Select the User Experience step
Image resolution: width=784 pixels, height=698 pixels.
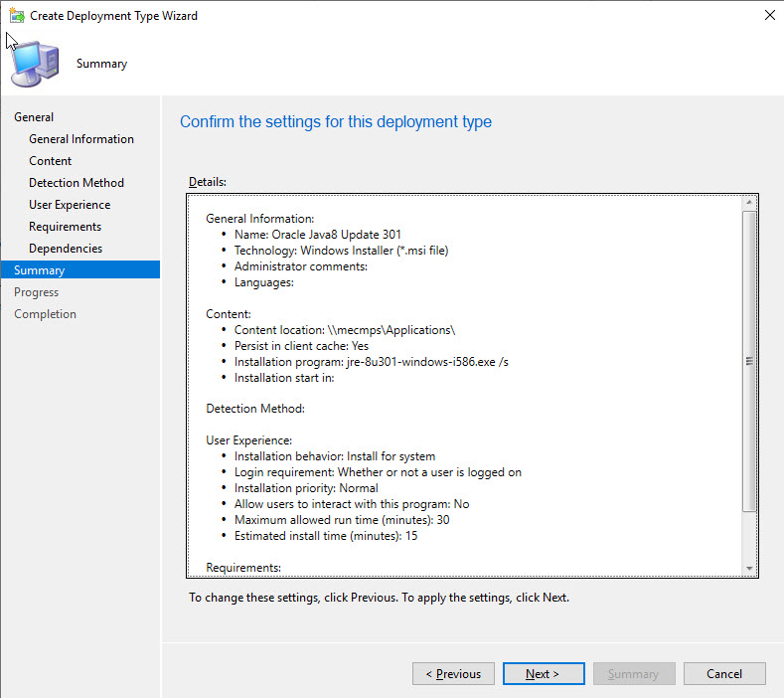70,205
